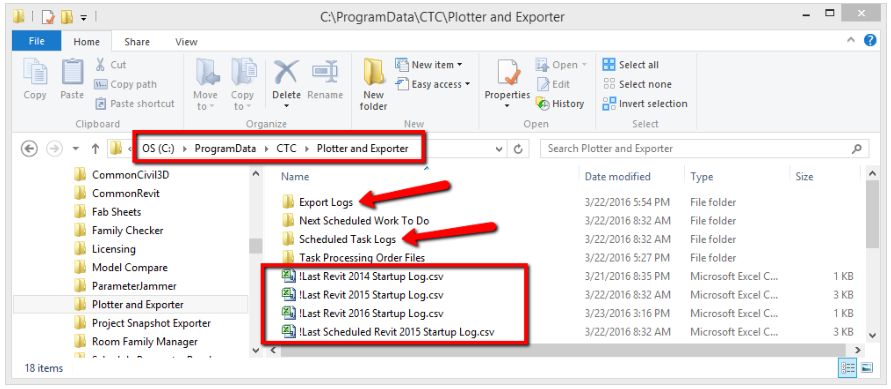Click CTC in the address breadcrumb
The image size is (891, 389).
(x=286, y=149)
